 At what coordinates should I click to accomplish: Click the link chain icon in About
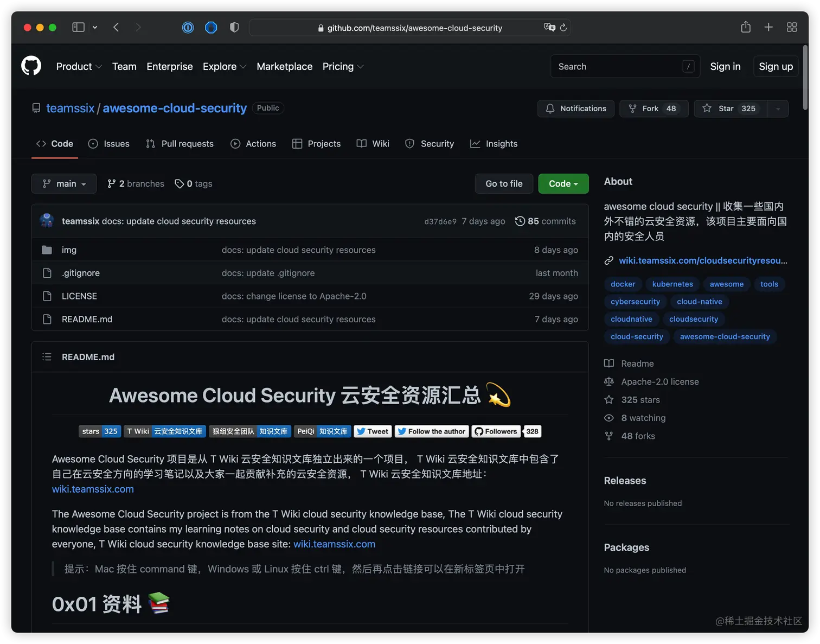pos(609,261)
